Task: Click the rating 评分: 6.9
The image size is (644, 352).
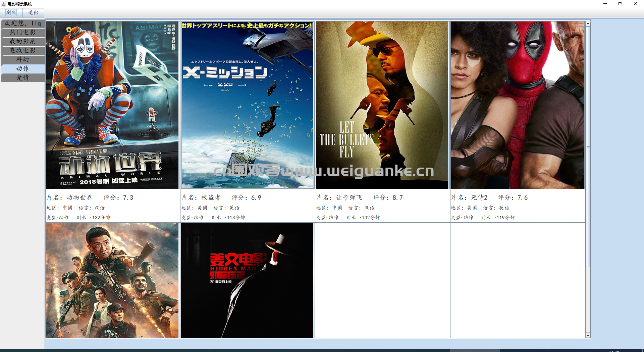Action: point(247,197)
